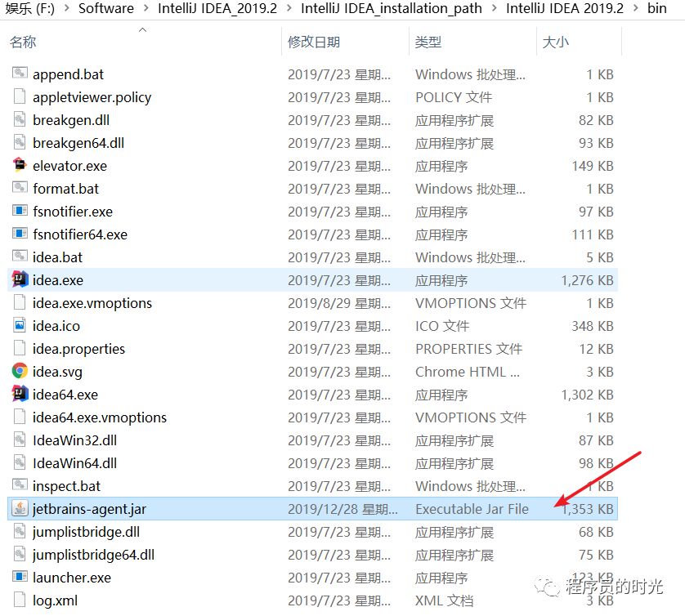The width and height of the screenshot is (685, 616).
Task: Click the inspect.bat file icon
Action: coord(20,485)
